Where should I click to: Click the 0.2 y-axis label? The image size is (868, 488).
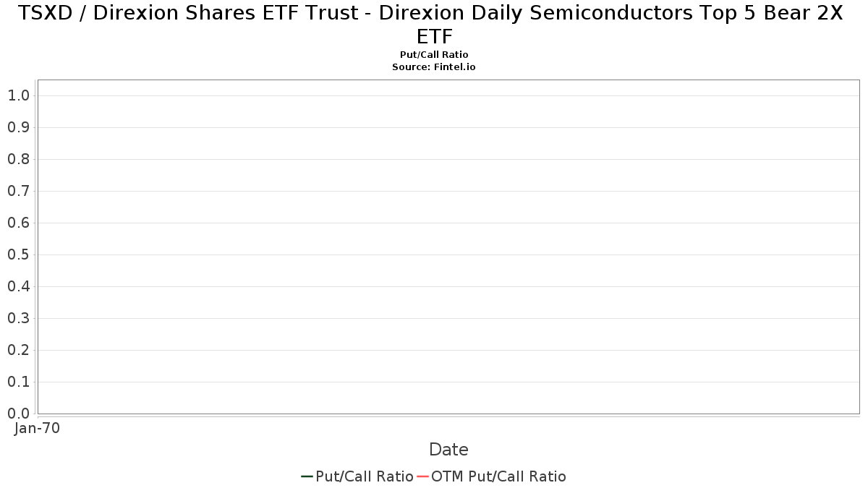click(18, 350)
